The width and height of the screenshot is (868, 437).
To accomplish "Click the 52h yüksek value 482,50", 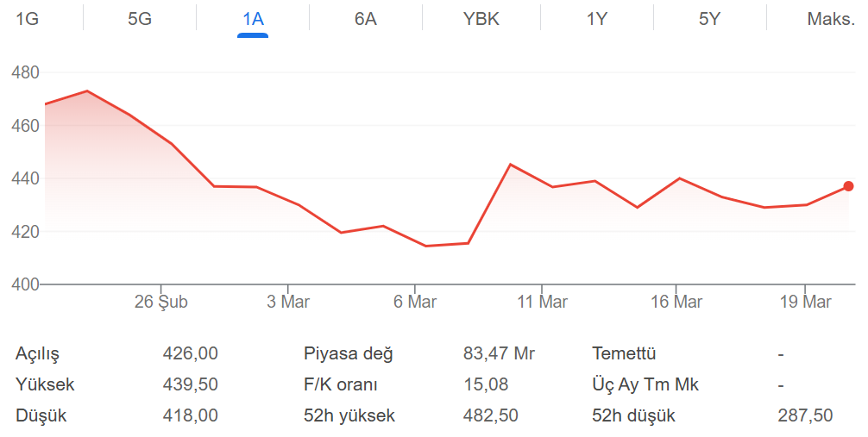I will pyautogui.click(x=491, y=415).
